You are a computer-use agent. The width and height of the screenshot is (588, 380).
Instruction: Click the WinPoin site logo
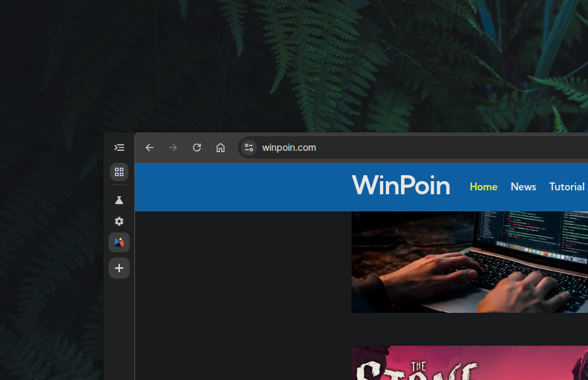[x=401, y=186]
